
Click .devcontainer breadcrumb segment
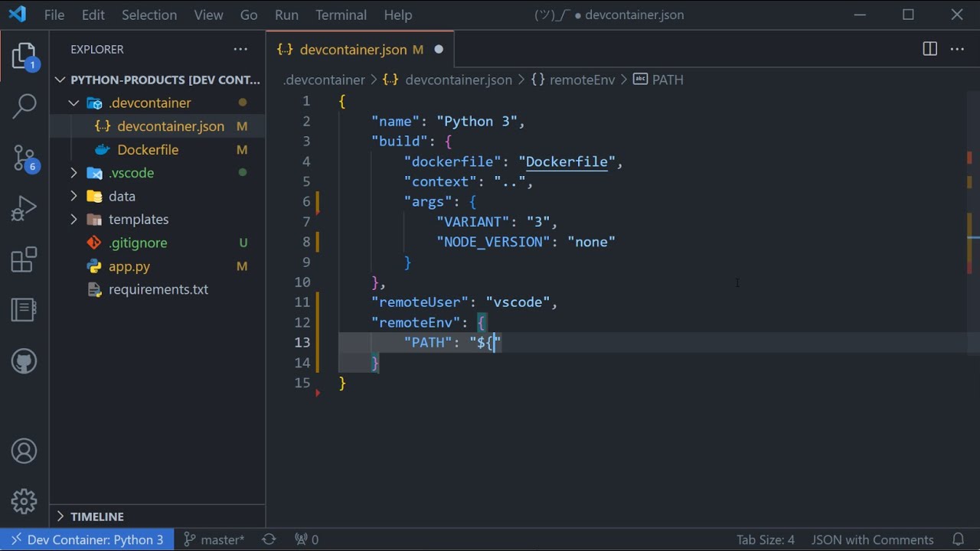coord(324,80)
